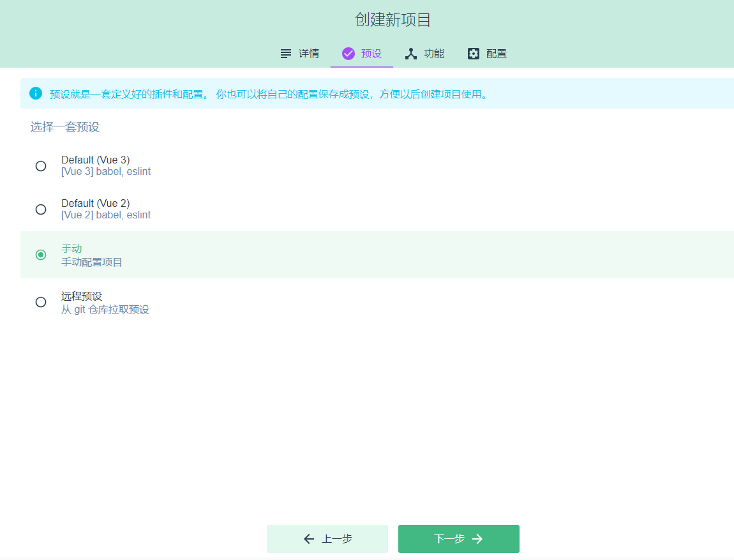Viewport: 734px width, 560px height.
Task: Click the blue info icon in banner
Action: [36, 93]
